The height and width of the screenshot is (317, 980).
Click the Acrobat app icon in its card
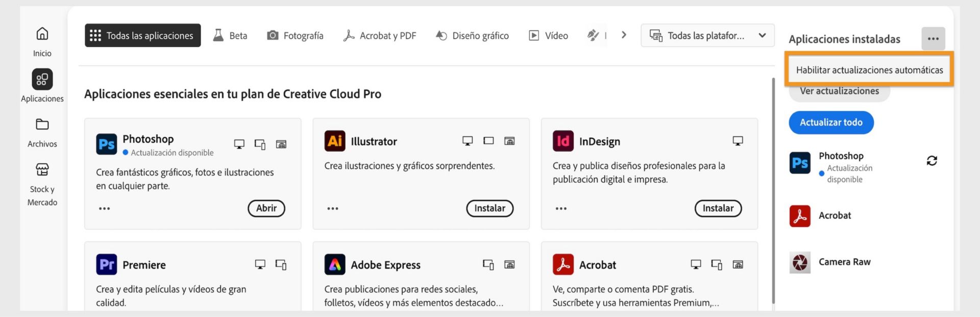pos(563,264)
